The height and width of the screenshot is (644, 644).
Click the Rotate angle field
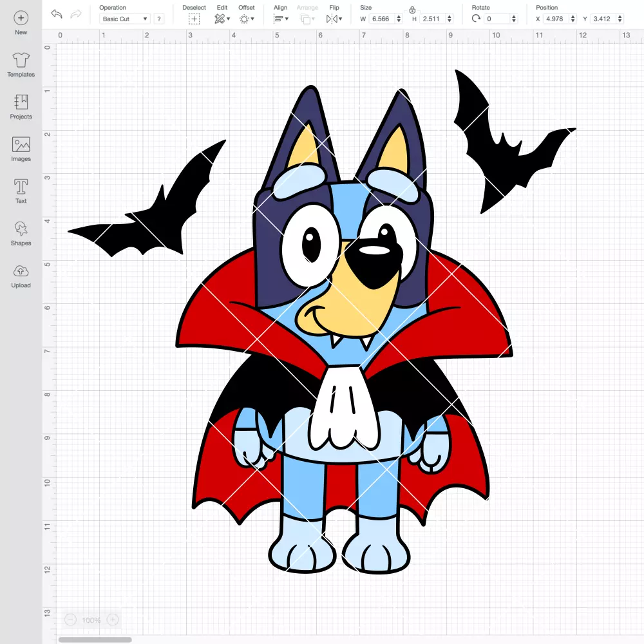497,19
